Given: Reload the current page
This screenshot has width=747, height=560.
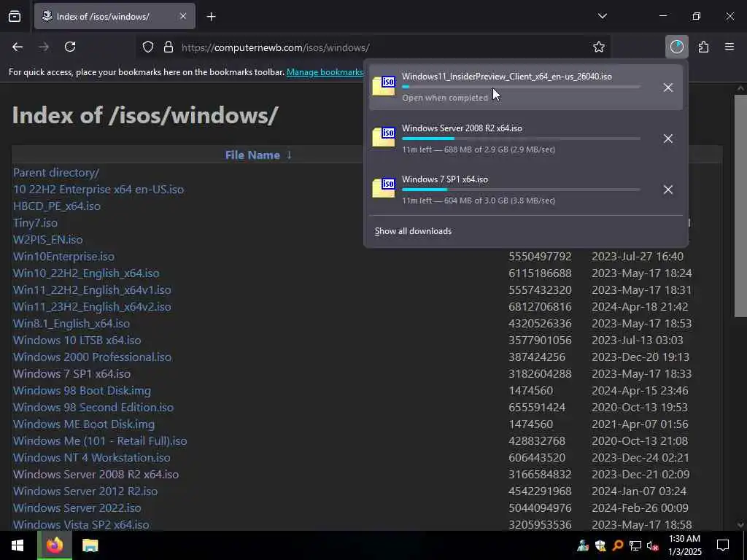Looking at the screenshot, I should coord(70,47).
